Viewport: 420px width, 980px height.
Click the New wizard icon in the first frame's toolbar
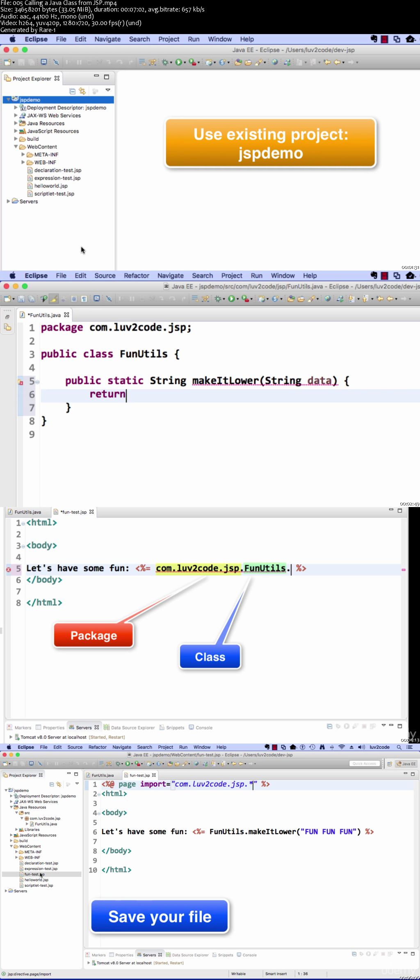pyautogui.click(x=7, y=62)
